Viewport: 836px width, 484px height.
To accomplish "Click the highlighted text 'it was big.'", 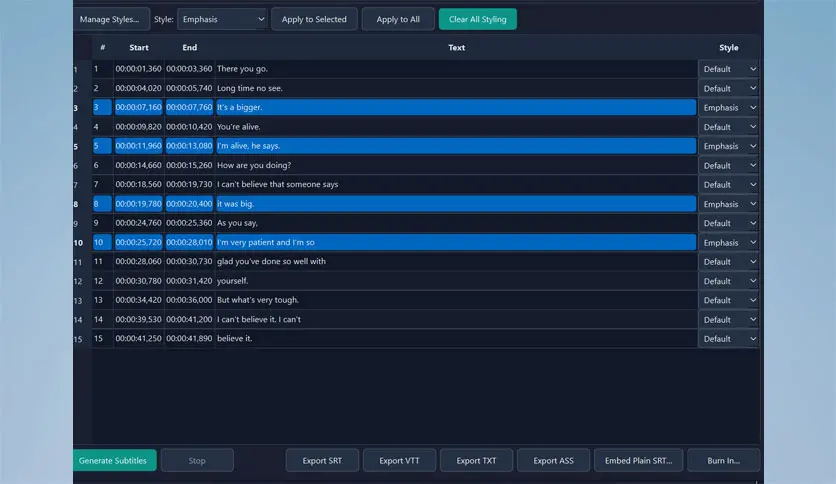I will click(x=235, y=204).
